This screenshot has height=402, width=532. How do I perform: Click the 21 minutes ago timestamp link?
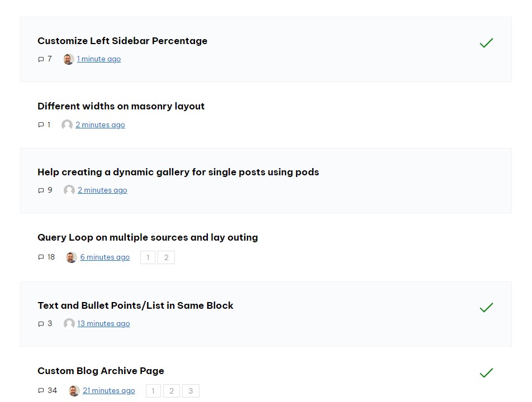point(108,390)
